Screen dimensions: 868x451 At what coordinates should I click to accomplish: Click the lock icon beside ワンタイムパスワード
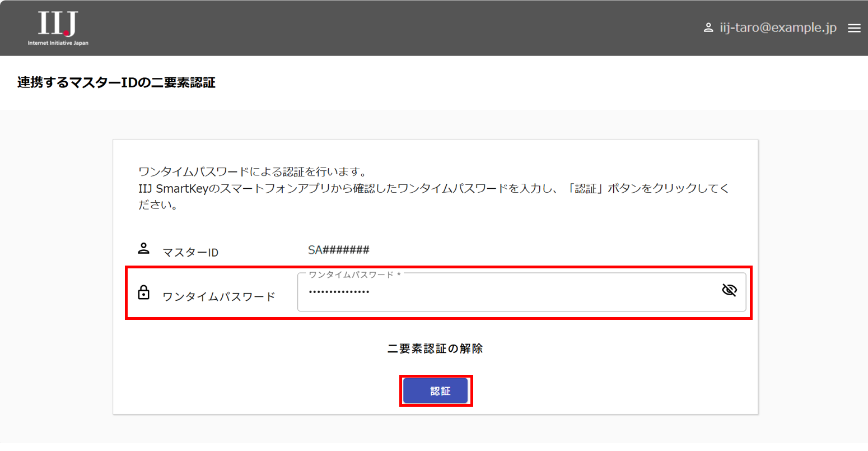click(x=144, y=292)
